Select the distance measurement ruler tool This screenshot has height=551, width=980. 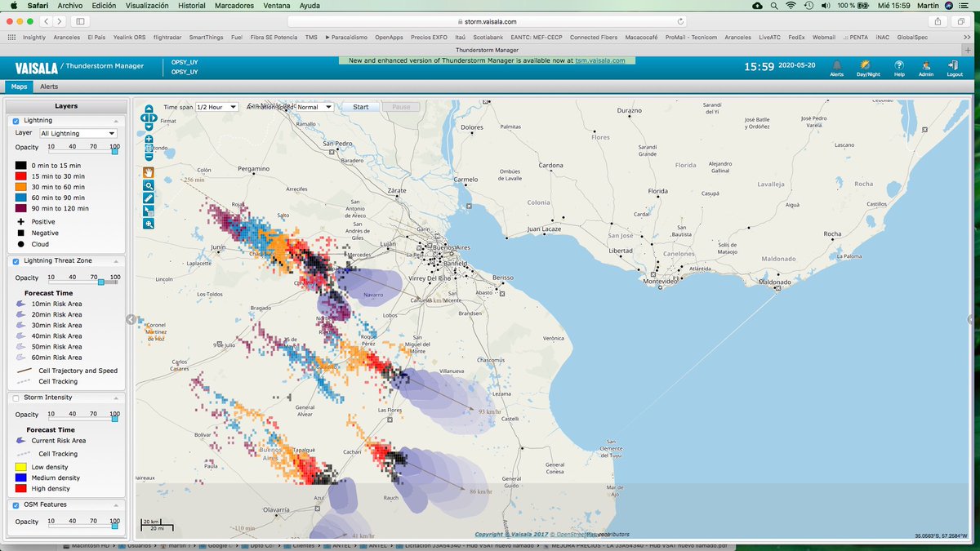[x=149, y=198]
